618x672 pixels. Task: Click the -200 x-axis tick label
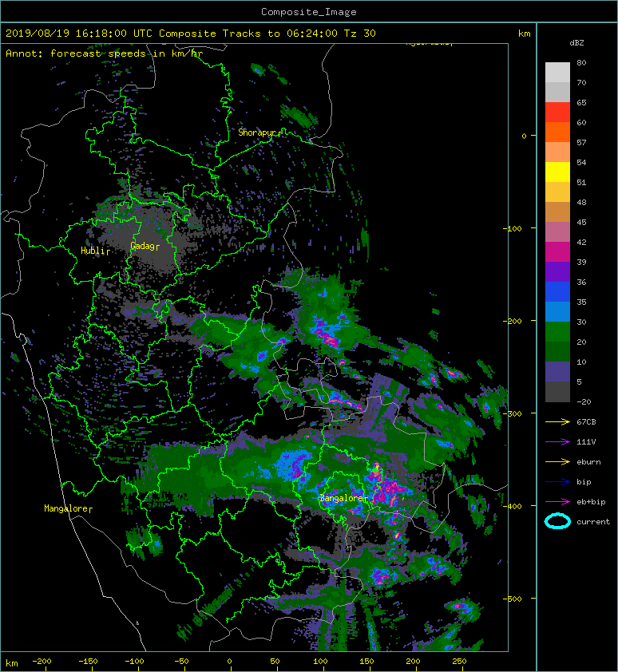pos(42,662)
